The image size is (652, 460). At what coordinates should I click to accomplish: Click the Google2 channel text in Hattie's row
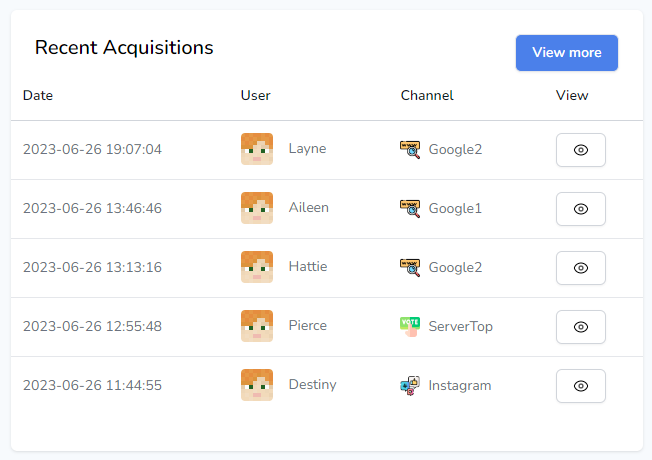pyautogui.click(x=455, y=267)
